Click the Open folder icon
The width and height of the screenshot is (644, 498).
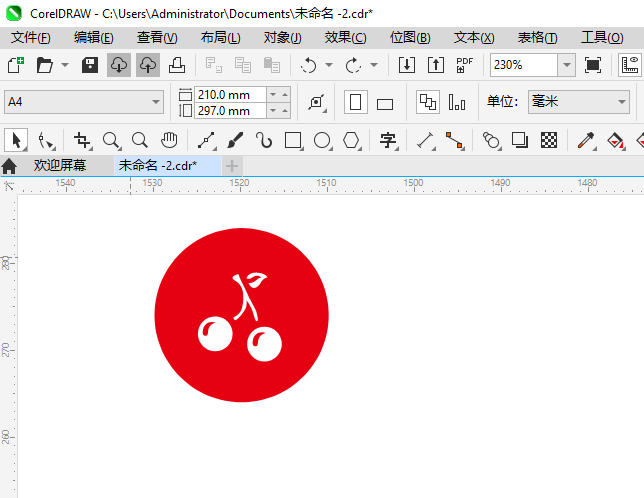[44, 65]
